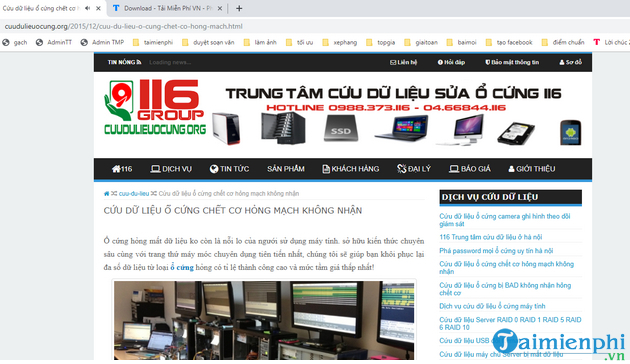Click the DỊCH VỤ CỨU DỮ LIỆU sidebar heading
This screenshot has width=630, height=364.
pos(510,197)
